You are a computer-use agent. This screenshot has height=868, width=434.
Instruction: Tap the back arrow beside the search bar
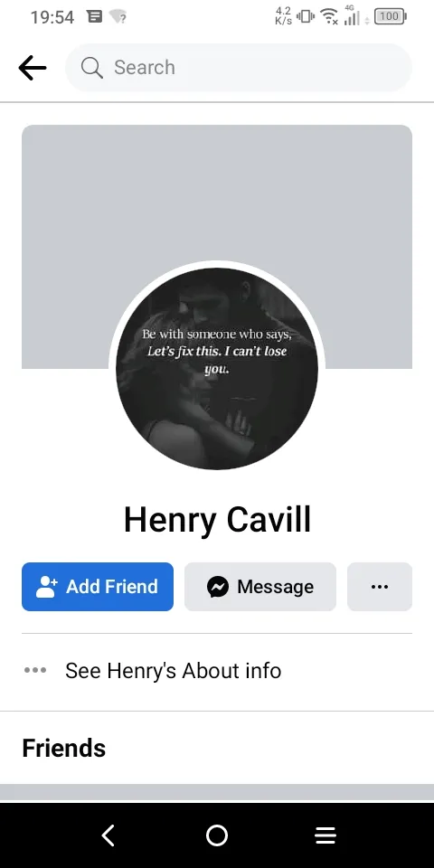click(x=33, y=68)
